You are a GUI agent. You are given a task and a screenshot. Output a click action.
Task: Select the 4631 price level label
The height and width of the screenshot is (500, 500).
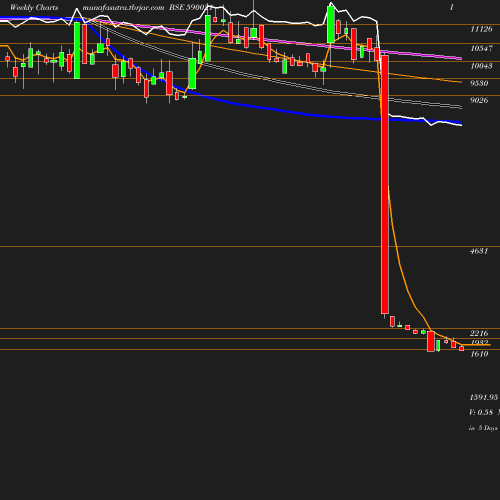point(479,251)
